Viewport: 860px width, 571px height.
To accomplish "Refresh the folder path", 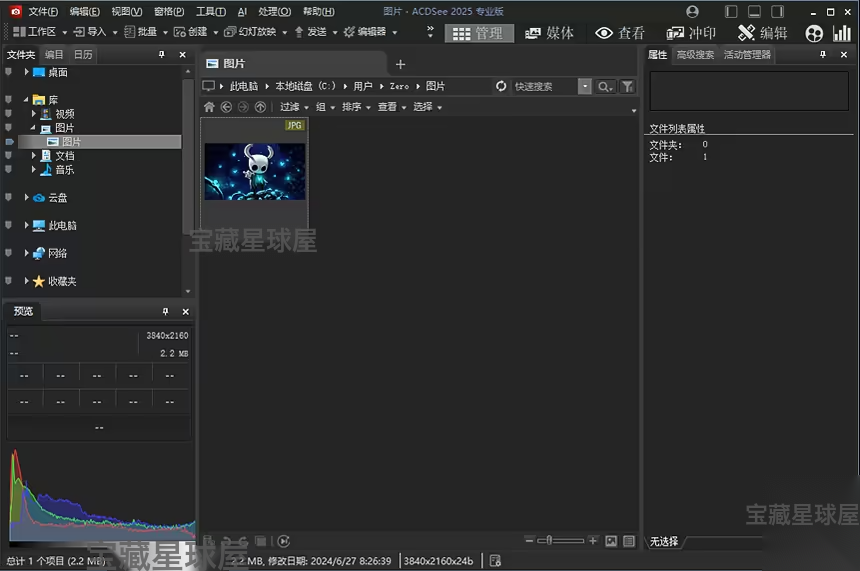I will coord(501,86).
